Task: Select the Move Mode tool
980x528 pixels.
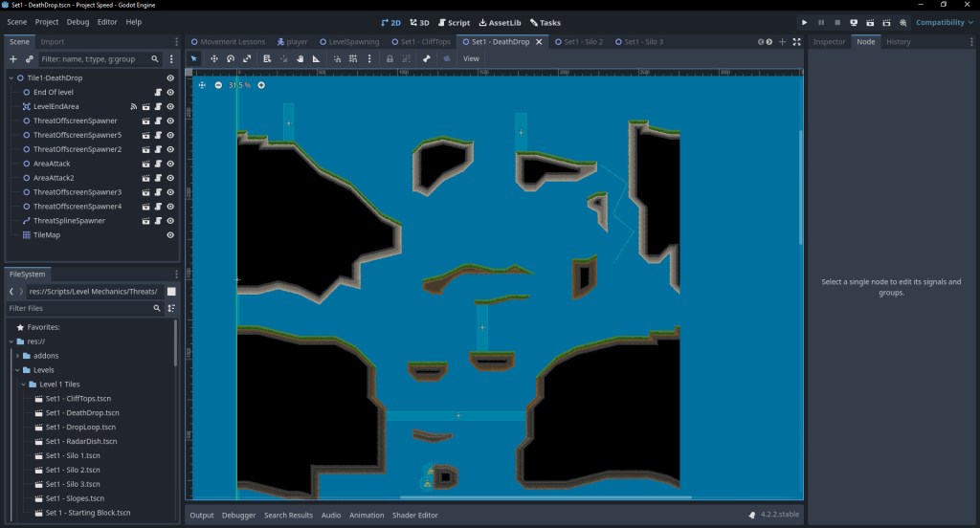Action: (x=214, y=58)
